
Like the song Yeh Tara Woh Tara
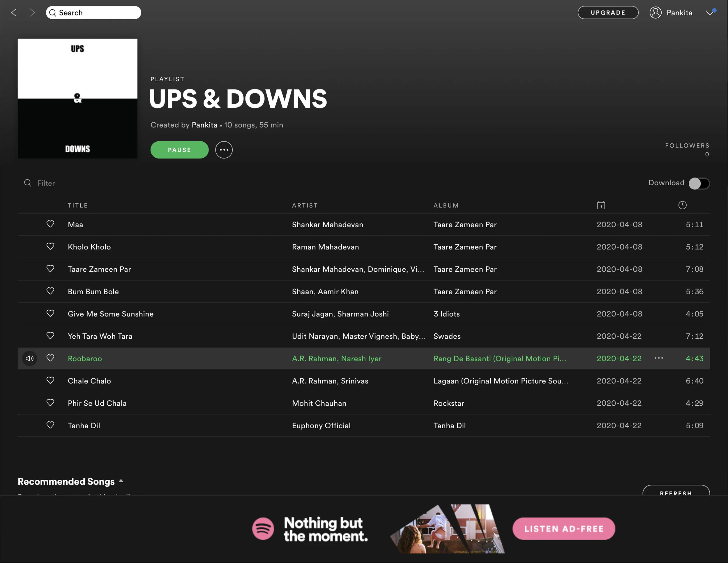(50, 336)
